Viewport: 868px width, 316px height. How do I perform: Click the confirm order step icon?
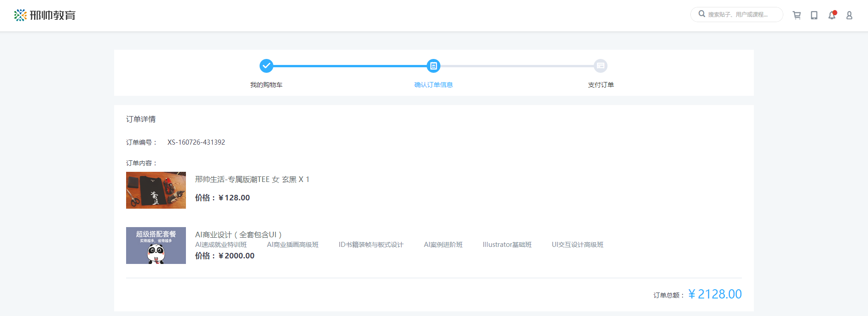[433, 66]
